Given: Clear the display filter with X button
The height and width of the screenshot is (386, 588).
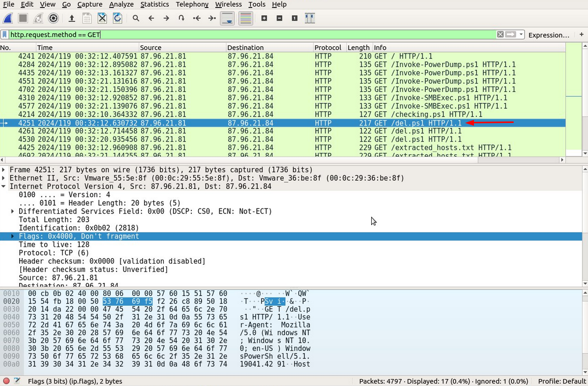Looking at the screenshot, I should point(500,34).
